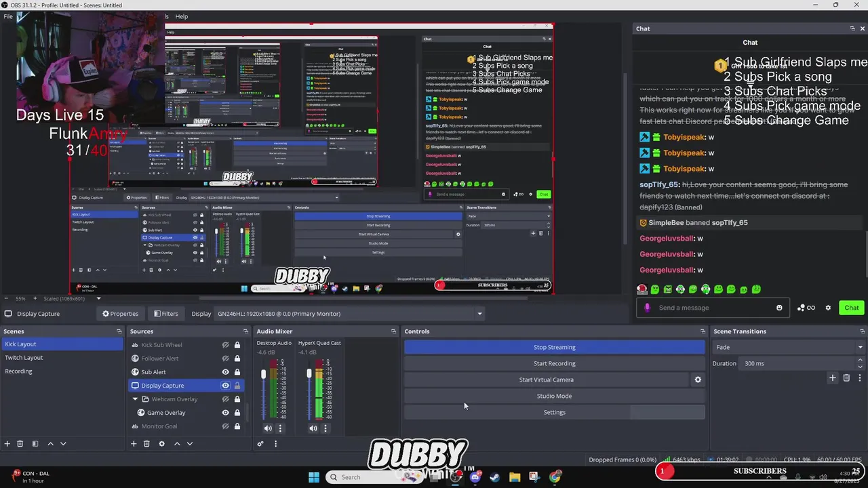Screen dimensions: 868x488
Task: Hide the Display Capture source
Action: coord(226,386)
